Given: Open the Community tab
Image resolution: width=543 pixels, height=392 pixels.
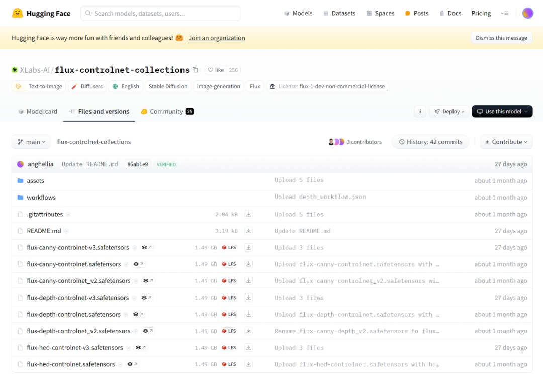Looking at the screenshot, I should tap(167, 111).
